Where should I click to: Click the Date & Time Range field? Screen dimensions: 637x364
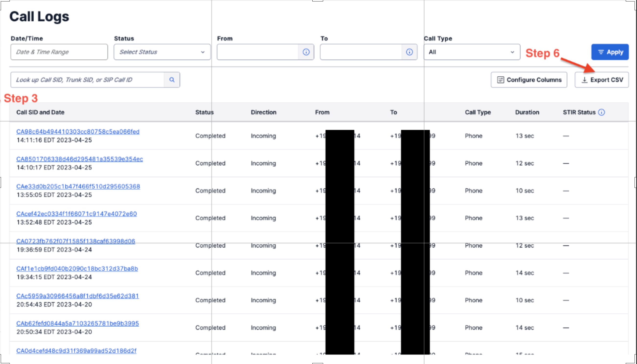[59, 52]
